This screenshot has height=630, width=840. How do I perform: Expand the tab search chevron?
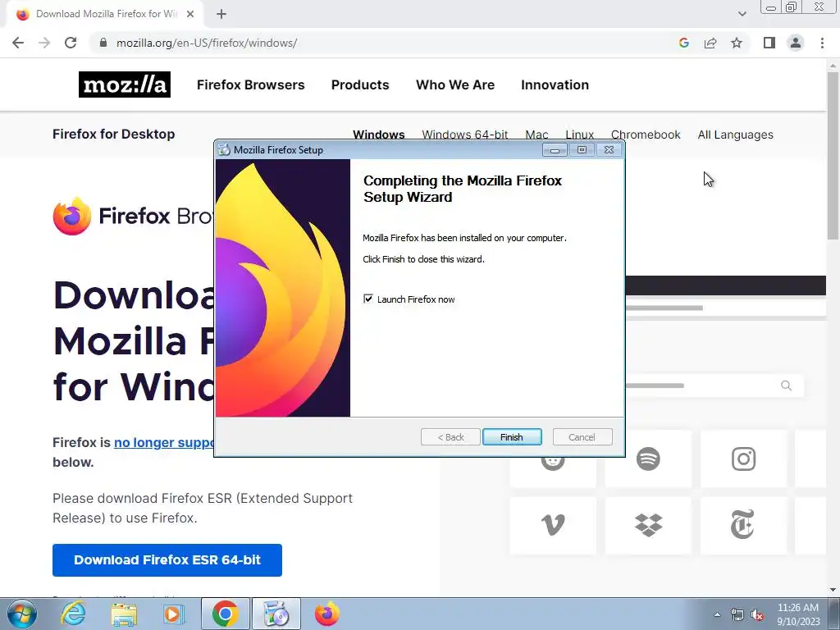[742, 14]
